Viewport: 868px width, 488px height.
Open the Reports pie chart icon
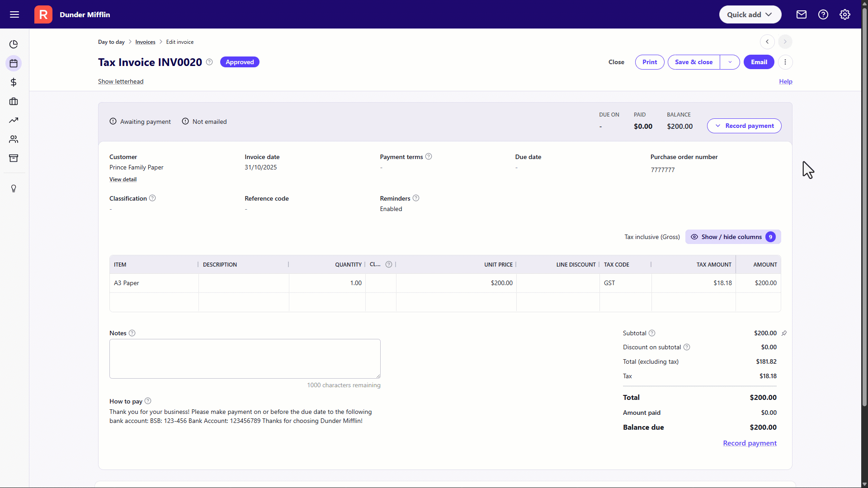[14, 44]
